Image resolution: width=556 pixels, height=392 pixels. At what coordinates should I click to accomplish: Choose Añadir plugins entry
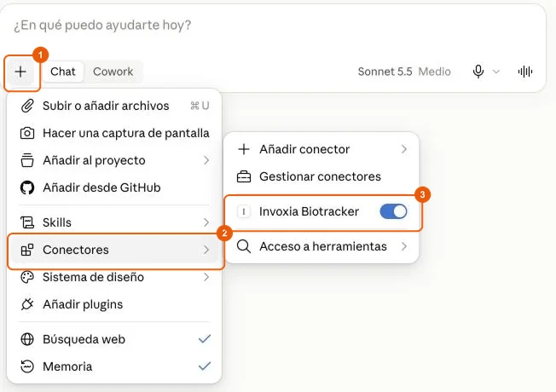pos(114,304)
